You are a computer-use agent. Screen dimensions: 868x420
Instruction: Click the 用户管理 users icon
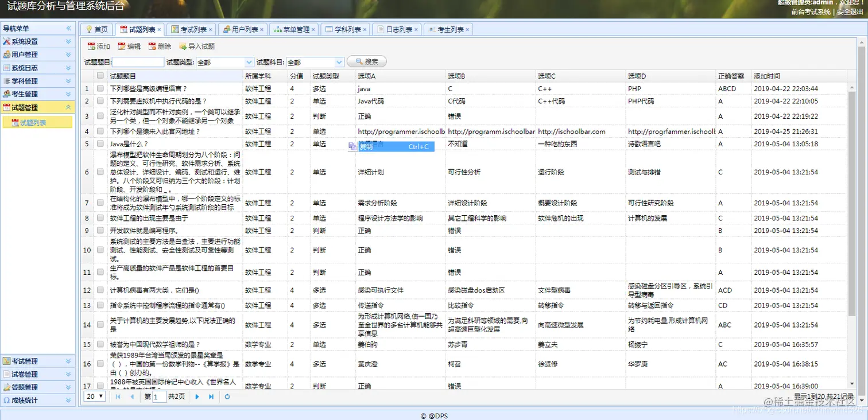tap(6, 55)
